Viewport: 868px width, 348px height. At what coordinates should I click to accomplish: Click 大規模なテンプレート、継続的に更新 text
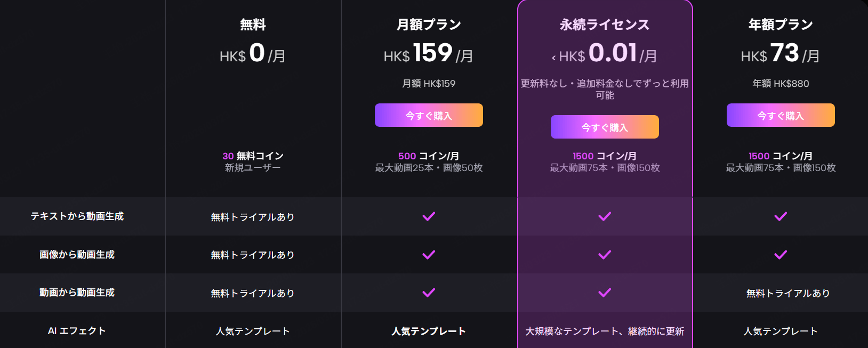pos(605,330)
